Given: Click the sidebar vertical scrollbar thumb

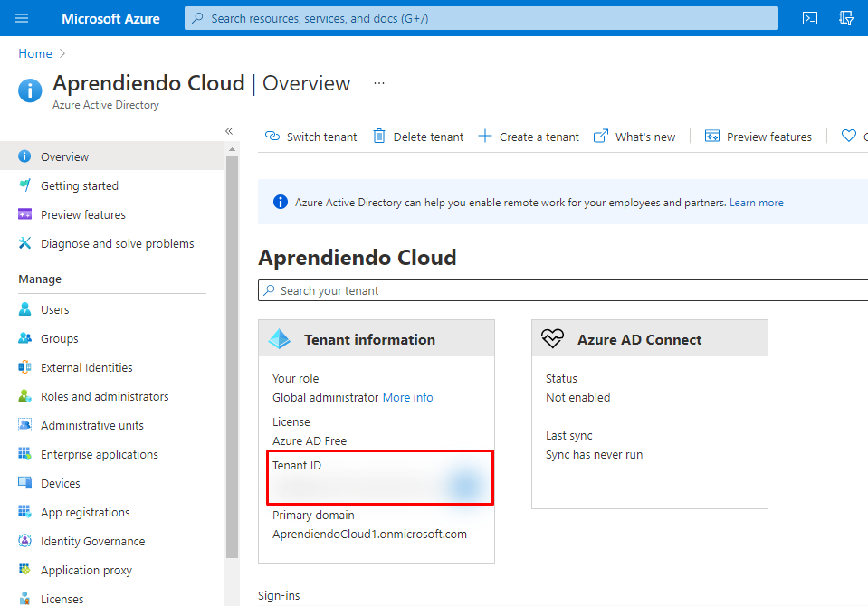Looking at the screenshot, I should click(232, 357).
